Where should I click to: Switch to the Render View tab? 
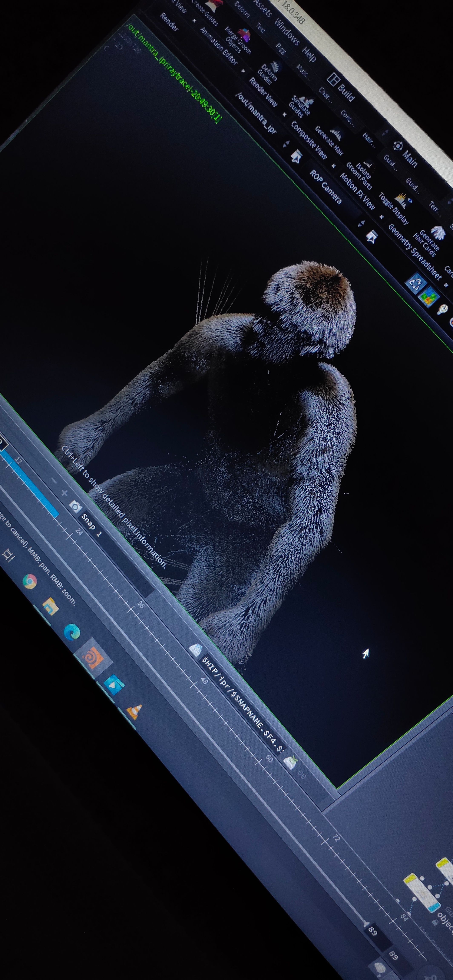coord(263,92)
